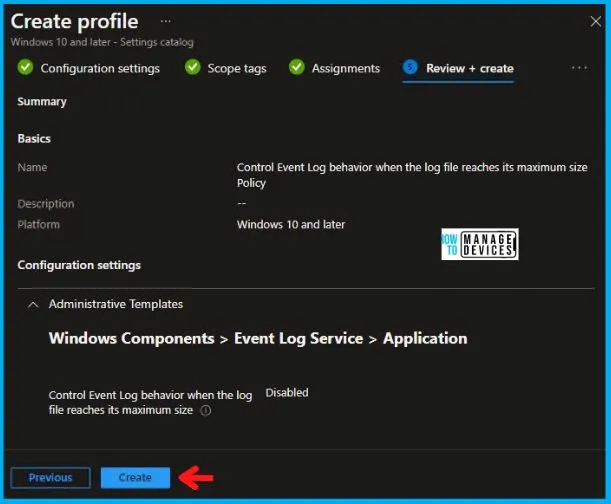Click the bold 'Configuration settings' section heading
Screen dimensions: 611x504
click(x=79, y=265)
